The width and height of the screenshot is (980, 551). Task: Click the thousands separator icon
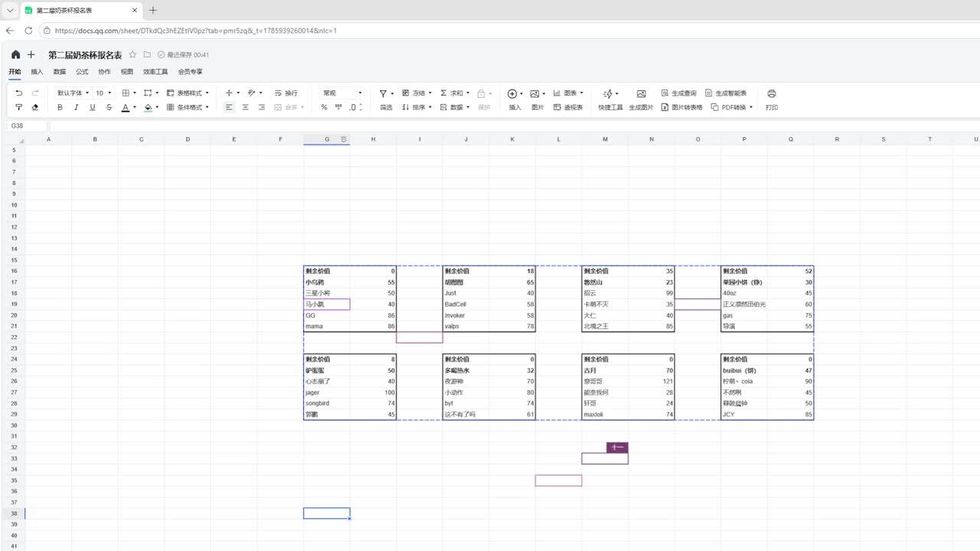pyautogui.click(x=338, y=108)
